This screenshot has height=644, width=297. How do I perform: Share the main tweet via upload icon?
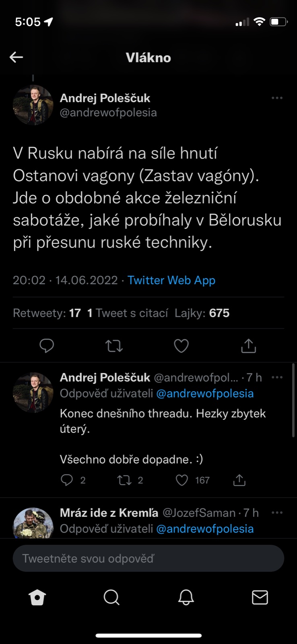248,346
